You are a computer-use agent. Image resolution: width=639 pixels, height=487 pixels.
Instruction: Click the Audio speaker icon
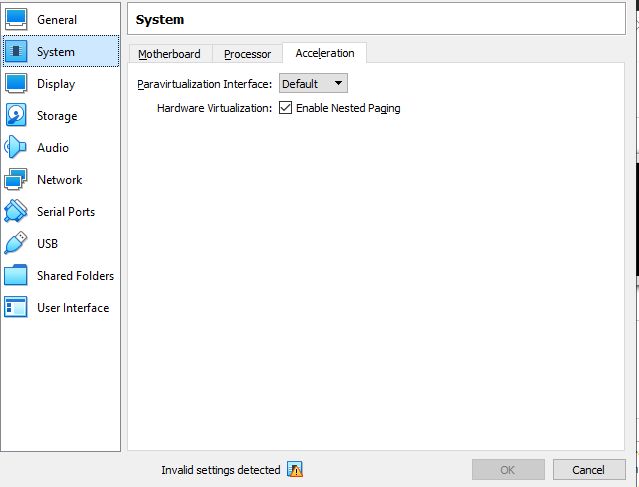[15, 147]
